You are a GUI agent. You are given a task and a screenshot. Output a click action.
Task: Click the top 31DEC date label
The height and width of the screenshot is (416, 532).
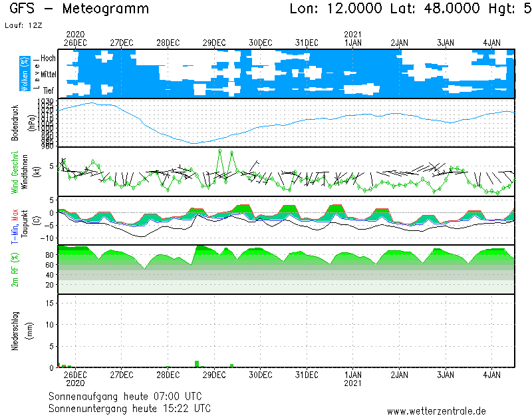[307, 43]
